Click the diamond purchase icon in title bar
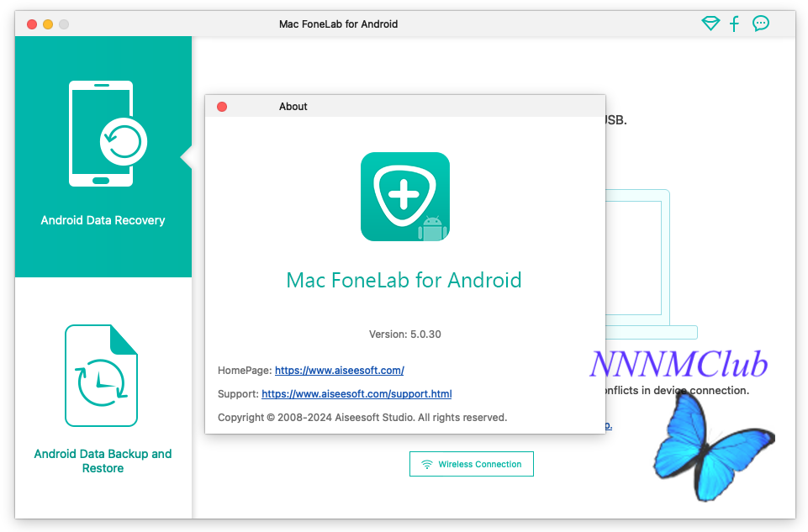Viewport: 808px width, 532px height. click(x=710, y=24)
